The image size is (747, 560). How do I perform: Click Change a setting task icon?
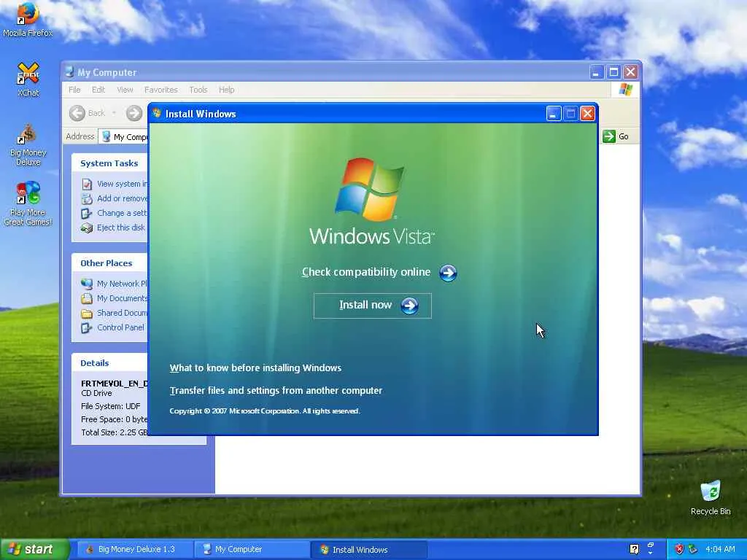pos(87,214)
